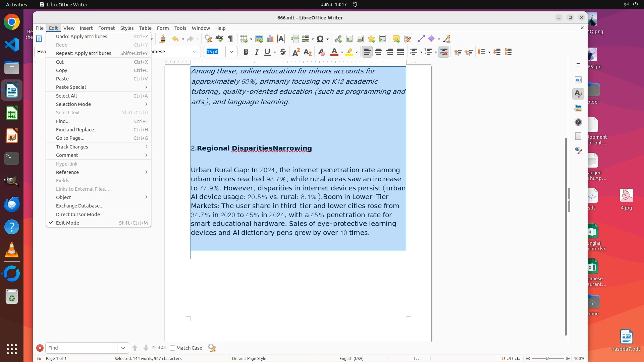The image size is (644, 362).
Task: Toggle Edit Mode menu entry
Action: [x=67, y=223]
